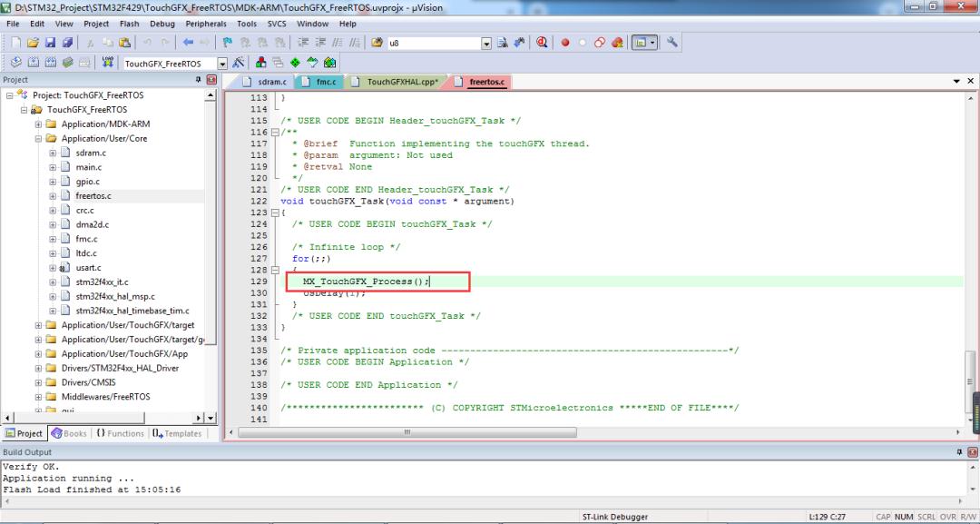980x524 pixels.
Task: Open the Flash menu
Action: pyautogui.click(x=130, y=24)
